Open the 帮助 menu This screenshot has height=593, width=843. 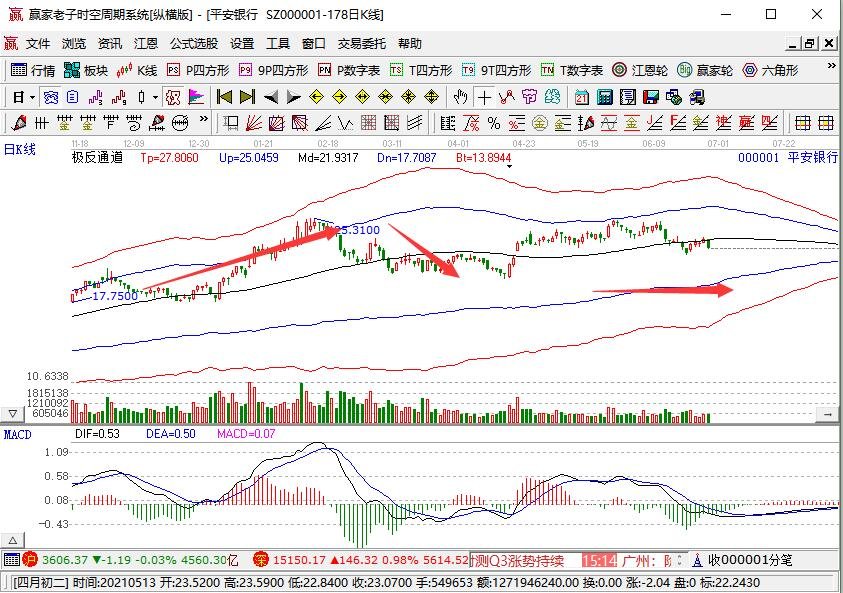410,44
